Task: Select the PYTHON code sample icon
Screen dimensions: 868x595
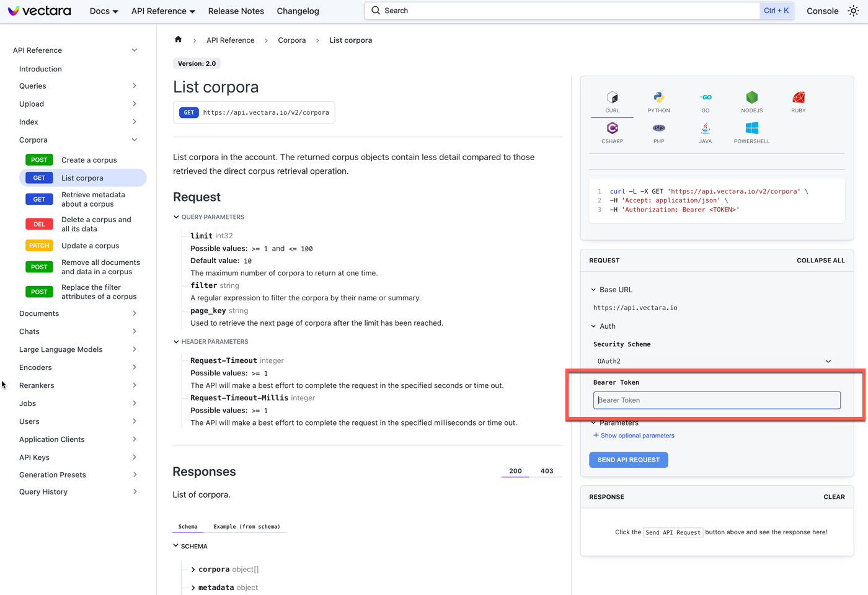Action: [658, 101]
